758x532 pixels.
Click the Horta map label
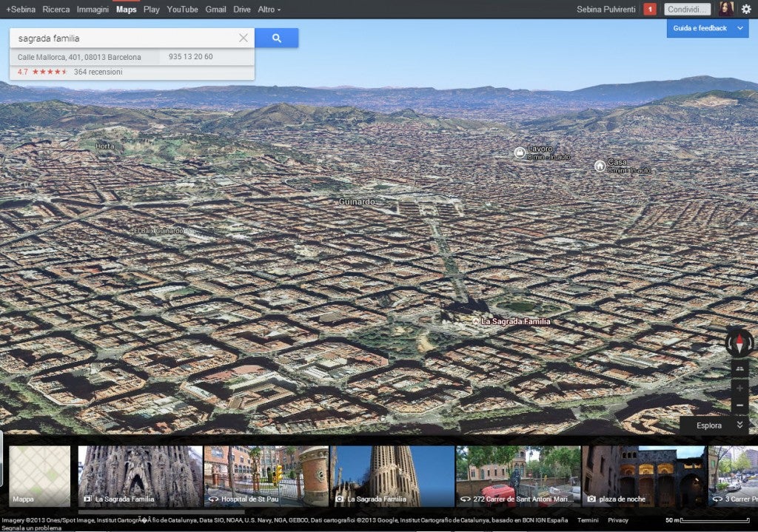(105, 146)
